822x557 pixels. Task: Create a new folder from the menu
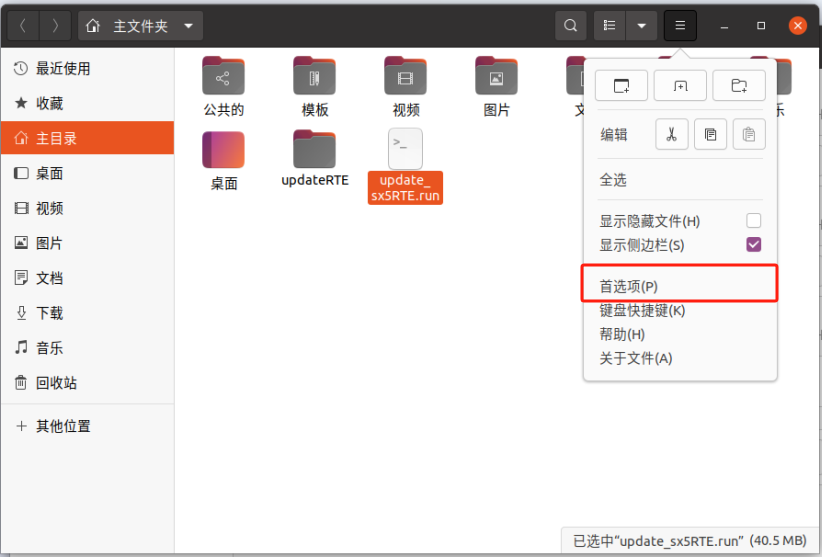(739, 85)
